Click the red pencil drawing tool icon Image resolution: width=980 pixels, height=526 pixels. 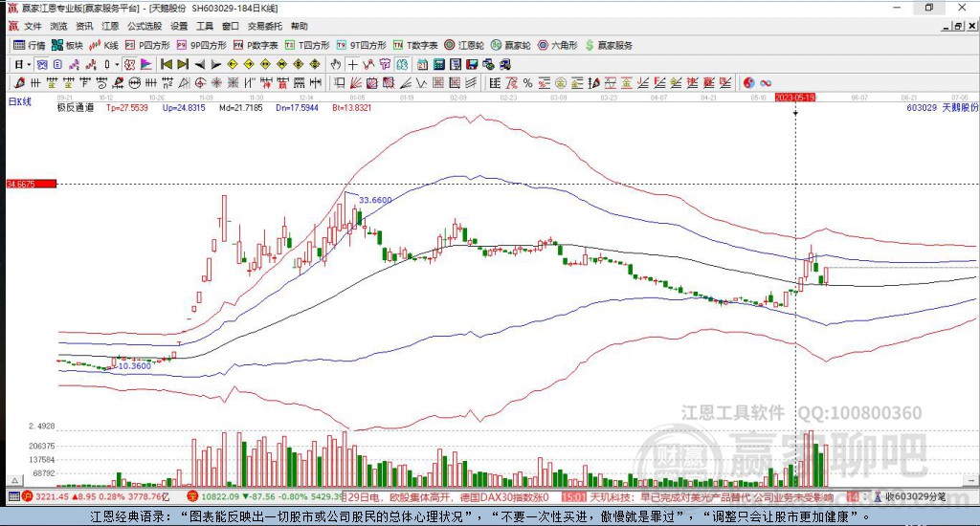click(x=19, y=82)
